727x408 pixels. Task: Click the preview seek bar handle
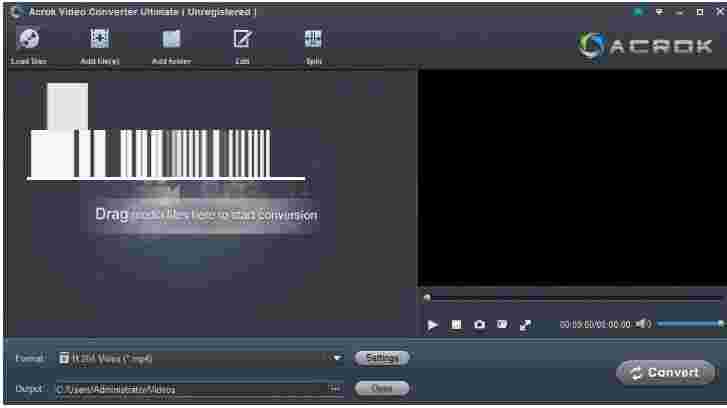click(x=427, y=298)
